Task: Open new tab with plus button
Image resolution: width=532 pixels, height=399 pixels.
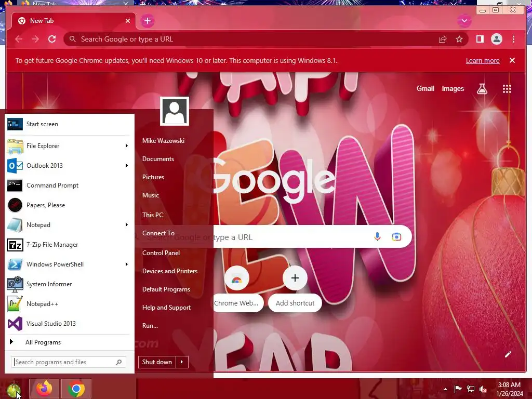Action: pyautogui.click(x=147, y=21)
